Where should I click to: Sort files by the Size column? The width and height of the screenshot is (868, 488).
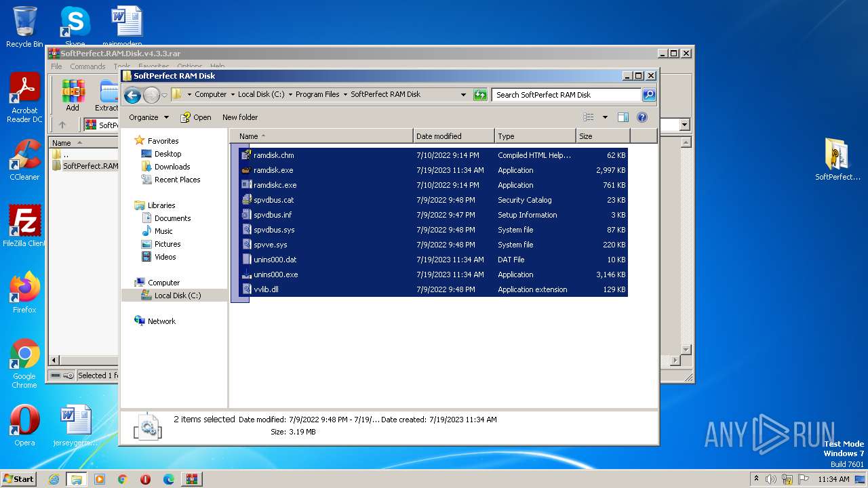(602, 136)
